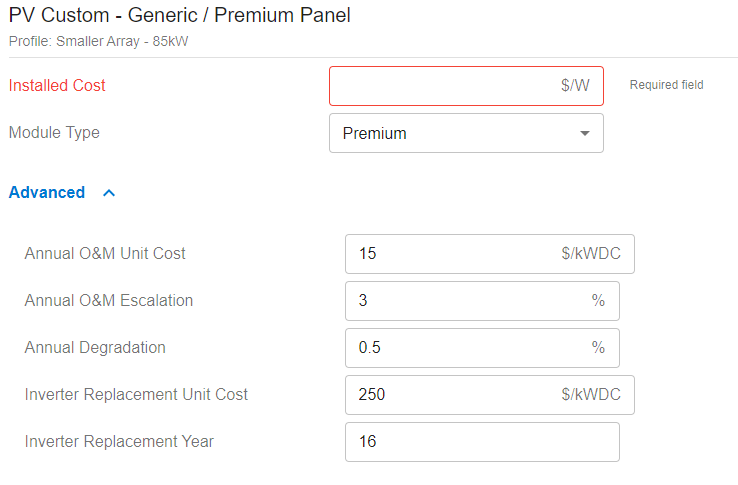This screenshot has height=485, width=738.
Task: Click the Advanced section link
Action: pos(47,193)
